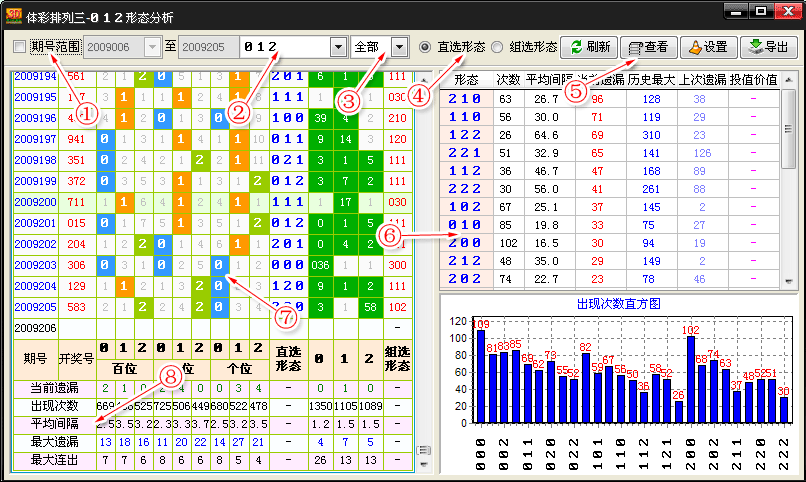Click the period 2009205 row label

[35, 307]
